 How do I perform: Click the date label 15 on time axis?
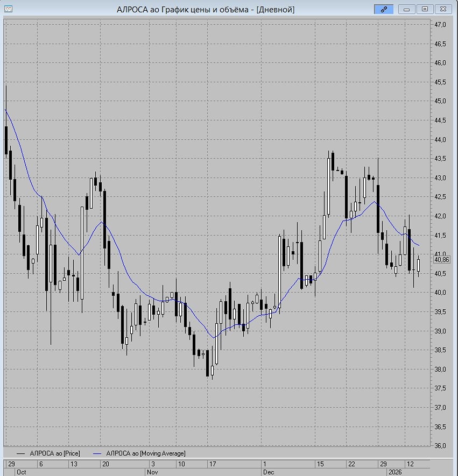pos(320,464)
